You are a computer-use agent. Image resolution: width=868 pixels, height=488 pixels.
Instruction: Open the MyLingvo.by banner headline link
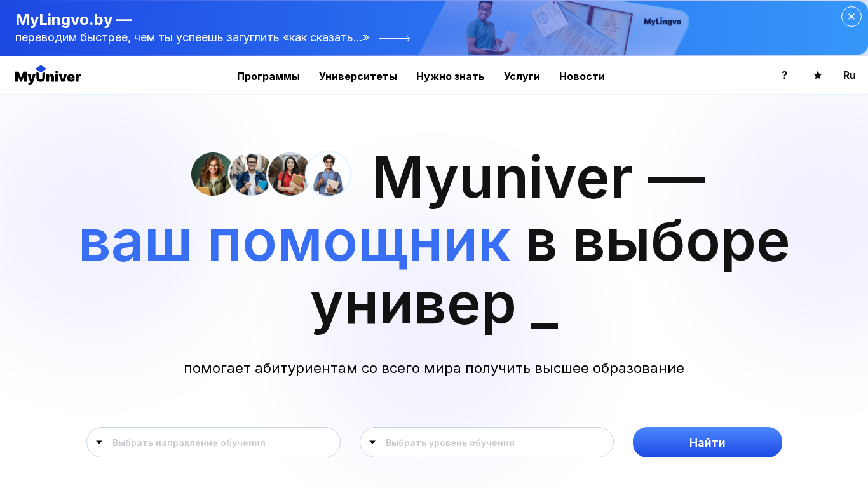coord(73,19)
